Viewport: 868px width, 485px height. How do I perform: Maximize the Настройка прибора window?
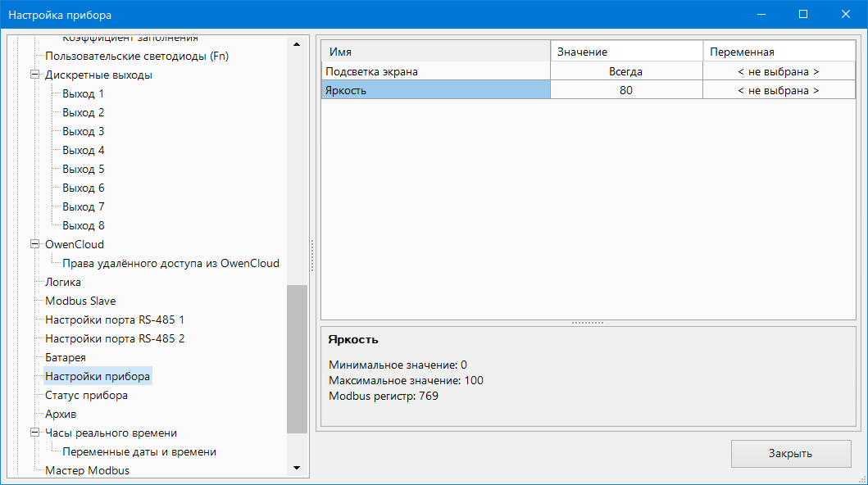click(x=803, y=15)
